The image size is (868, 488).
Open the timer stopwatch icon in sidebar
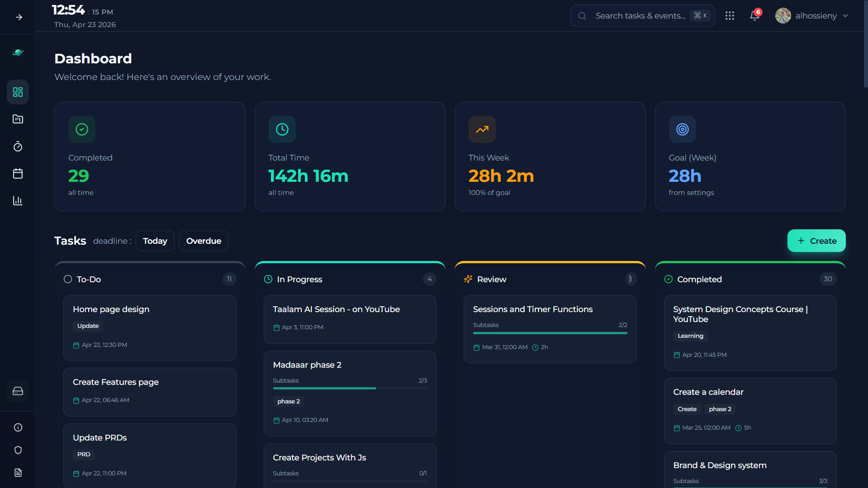click(x=18, y=147)
